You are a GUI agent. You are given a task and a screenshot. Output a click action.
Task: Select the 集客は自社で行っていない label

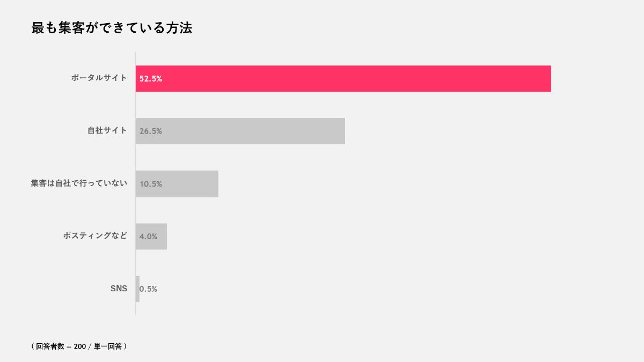79,183
